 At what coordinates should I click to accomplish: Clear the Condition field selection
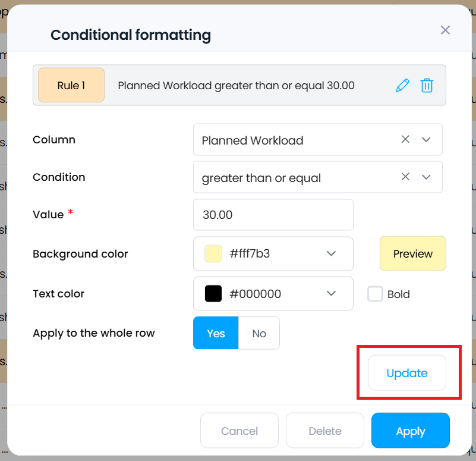pos(405,177)
